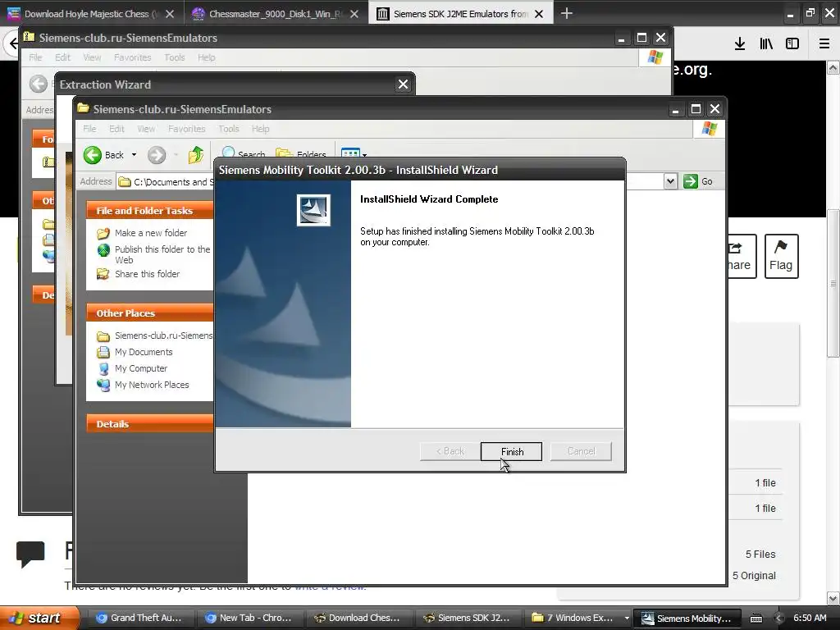Open Siemens-club.ru folder in Other Places
Screen dimensions: 840x630
click(x=163, y=336)
